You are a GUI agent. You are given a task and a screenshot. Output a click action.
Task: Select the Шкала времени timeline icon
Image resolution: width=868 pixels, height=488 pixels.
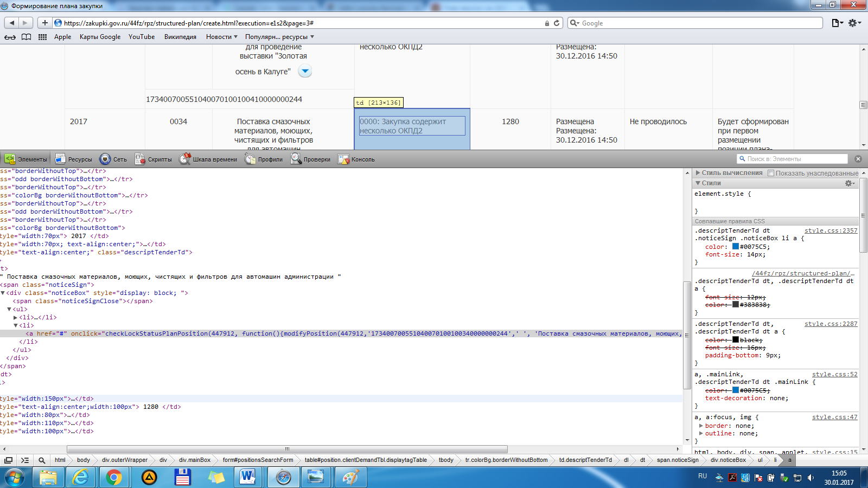185,159
